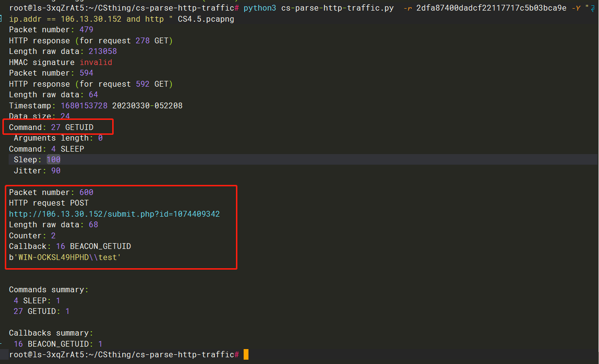This screenshot has width=599, height=364.
Task: Click the orange cursor block at prompt
Action: [x=246, y=355]
